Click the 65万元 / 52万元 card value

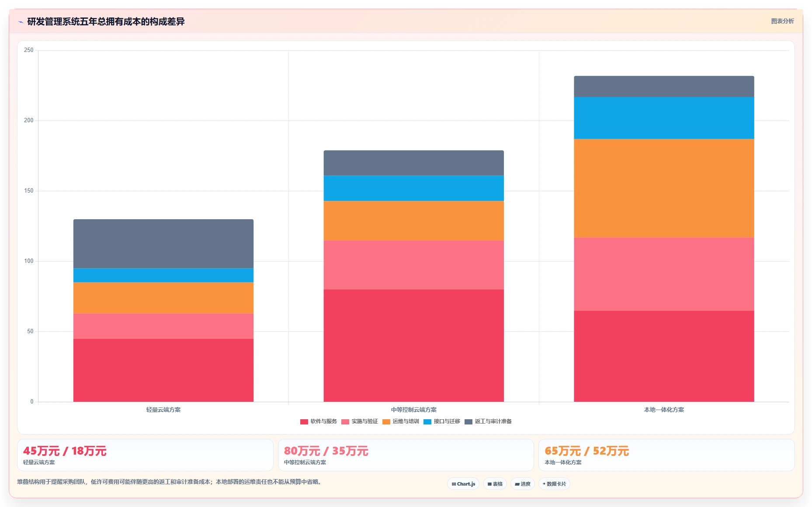tap(587, 451)
